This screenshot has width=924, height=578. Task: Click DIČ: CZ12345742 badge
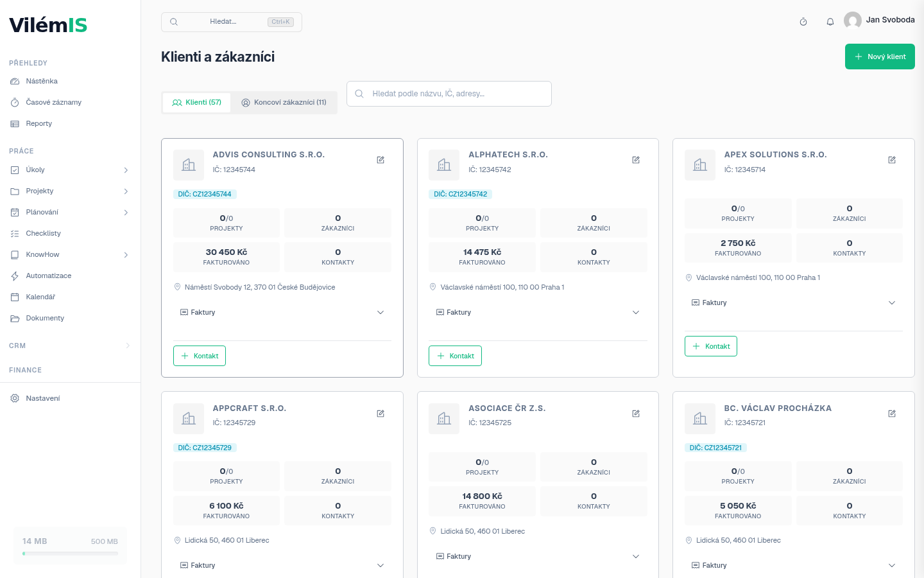pyautogui.click(x=460, y=194)
